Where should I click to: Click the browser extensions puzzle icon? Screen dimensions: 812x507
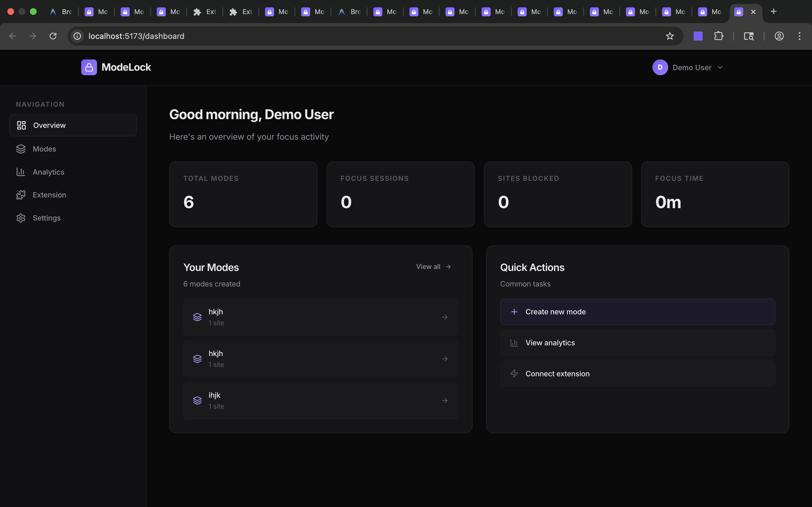(718, 36)
